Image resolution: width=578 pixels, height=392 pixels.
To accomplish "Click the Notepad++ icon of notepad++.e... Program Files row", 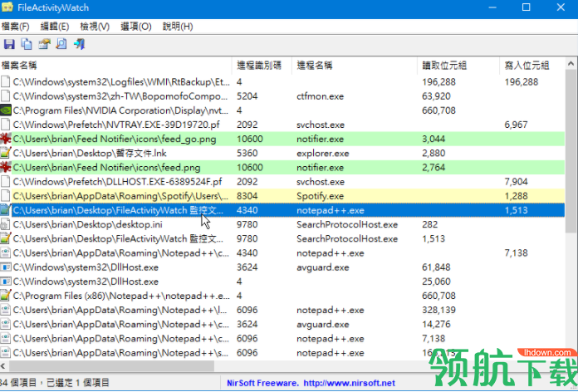I will point(6,296).
